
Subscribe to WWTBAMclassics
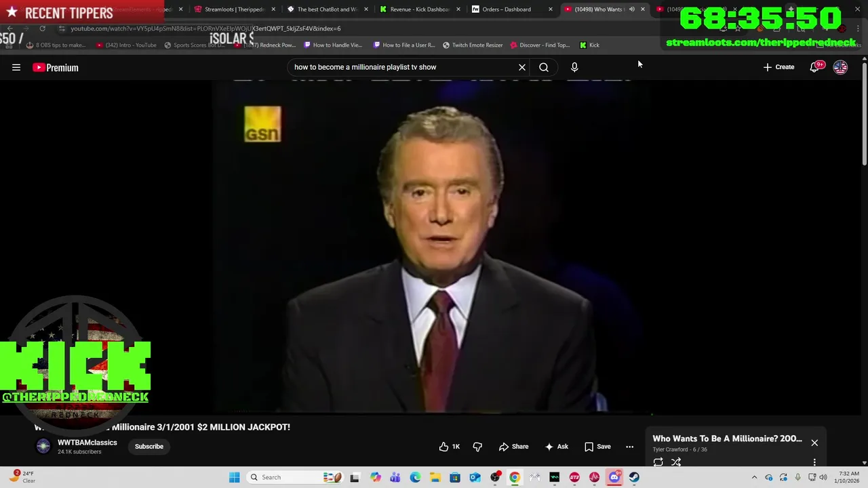[x=149, y=447]
